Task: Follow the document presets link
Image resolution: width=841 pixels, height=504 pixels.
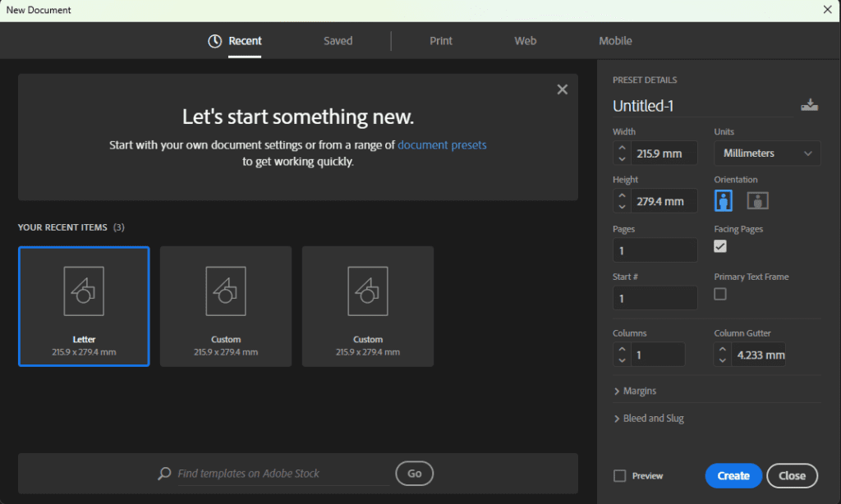Action: pyautogui.click(x=442, y=145)
